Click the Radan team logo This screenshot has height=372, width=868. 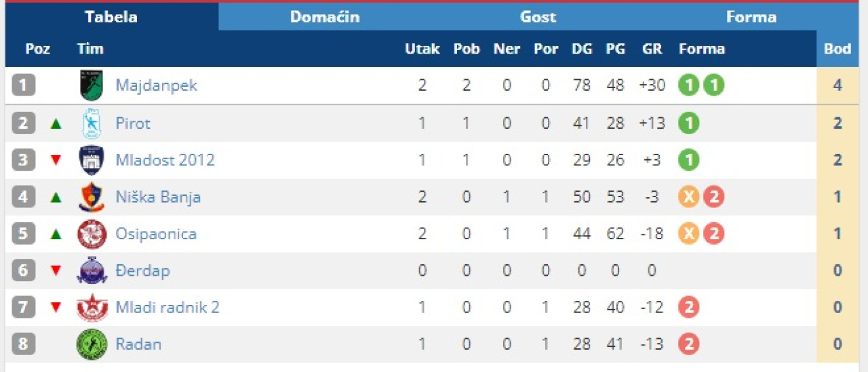(92, 344)
